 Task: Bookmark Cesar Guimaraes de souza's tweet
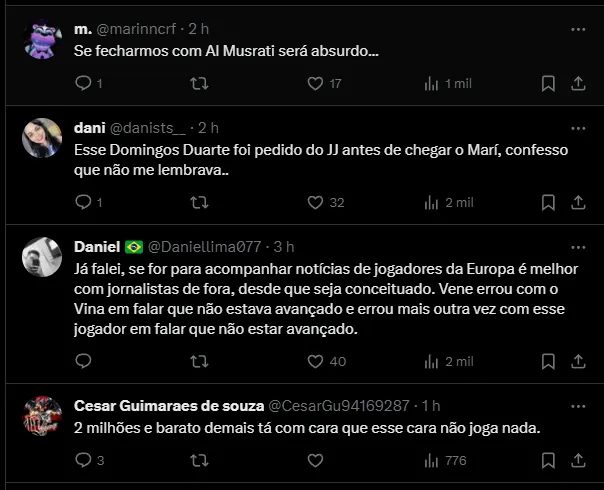tap(546, 461)
